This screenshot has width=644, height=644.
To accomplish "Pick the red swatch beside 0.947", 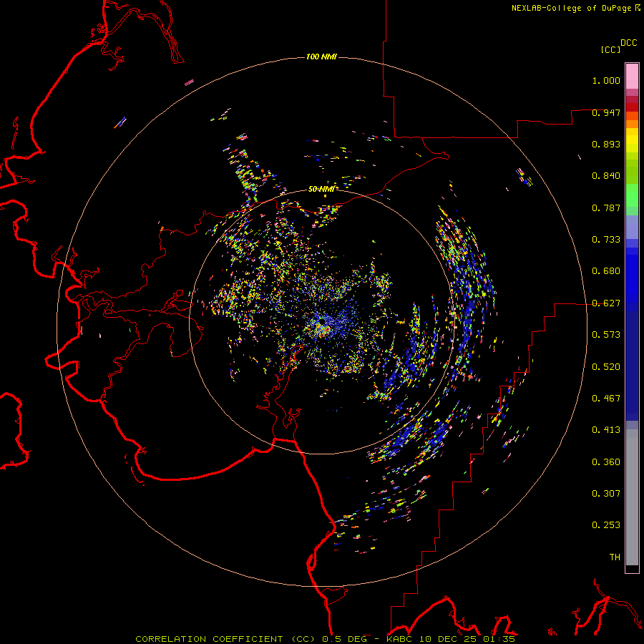I will (632, 107).
